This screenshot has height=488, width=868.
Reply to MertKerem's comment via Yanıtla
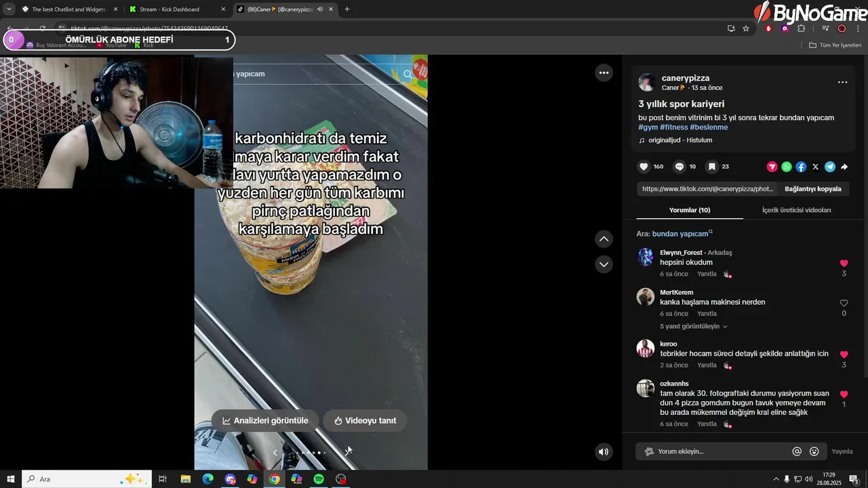(x=707, y=314)
